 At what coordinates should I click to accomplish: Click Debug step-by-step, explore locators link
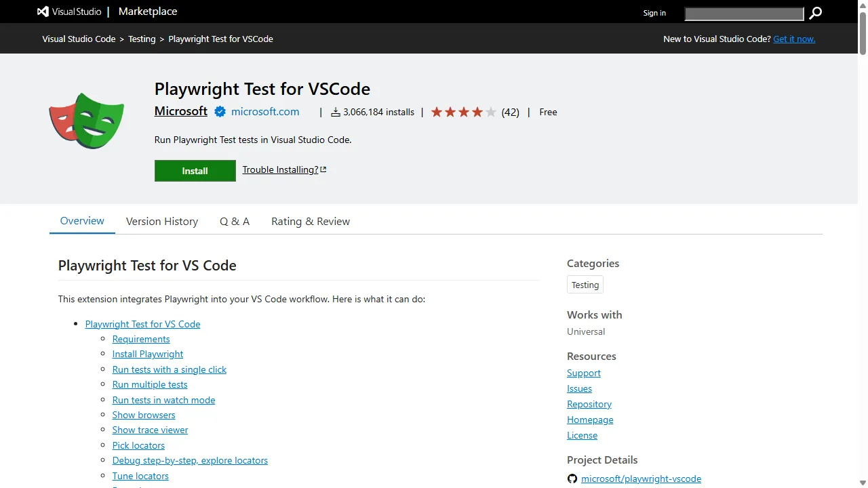point(190,460)
